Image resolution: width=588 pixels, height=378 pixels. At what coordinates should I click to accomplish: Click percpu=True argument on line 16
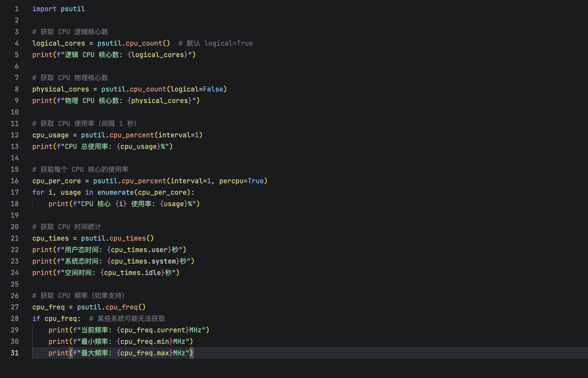click(241, 181)
